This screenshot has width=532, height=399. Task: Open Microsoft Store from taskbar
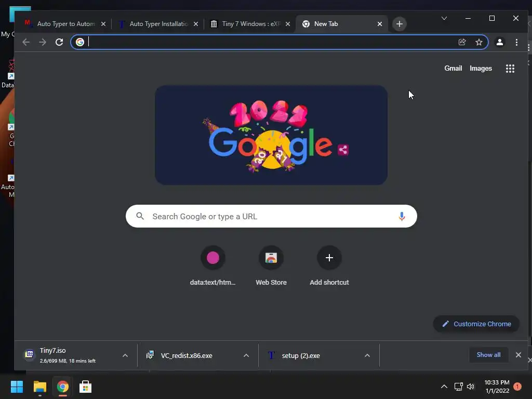point(86,387)
